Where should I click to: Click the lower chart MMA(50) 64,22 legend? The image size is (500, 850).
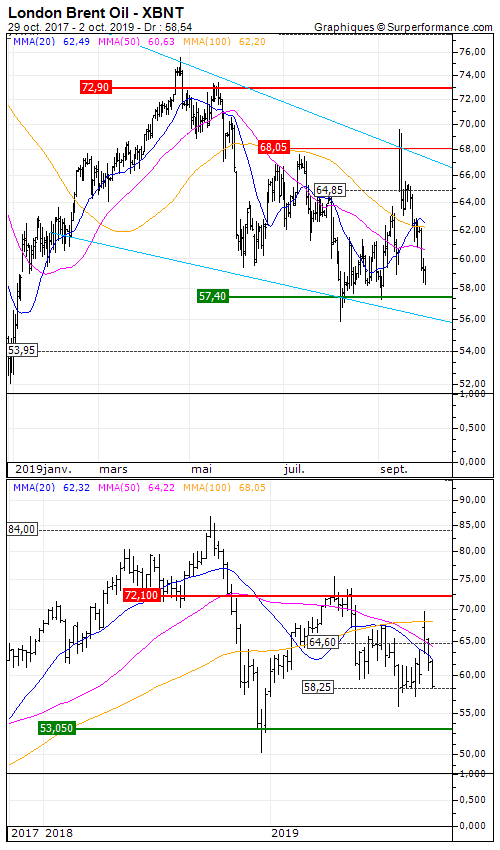[137, 487]
